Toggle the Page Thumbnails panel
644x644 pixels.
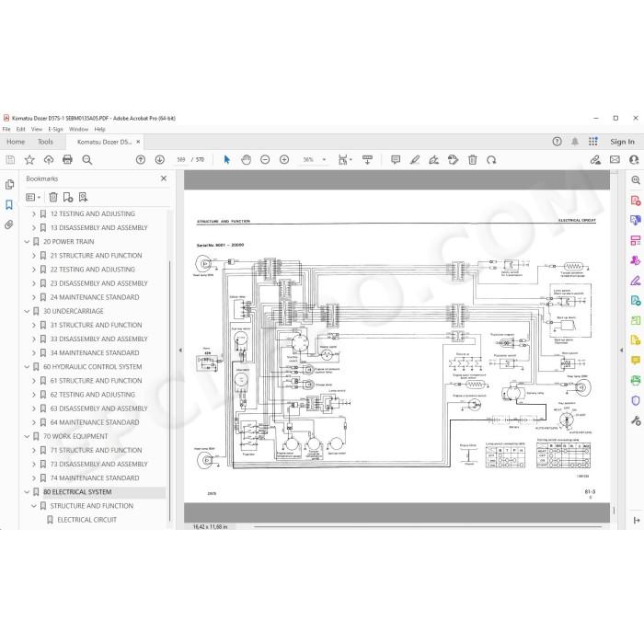(9, 185)
